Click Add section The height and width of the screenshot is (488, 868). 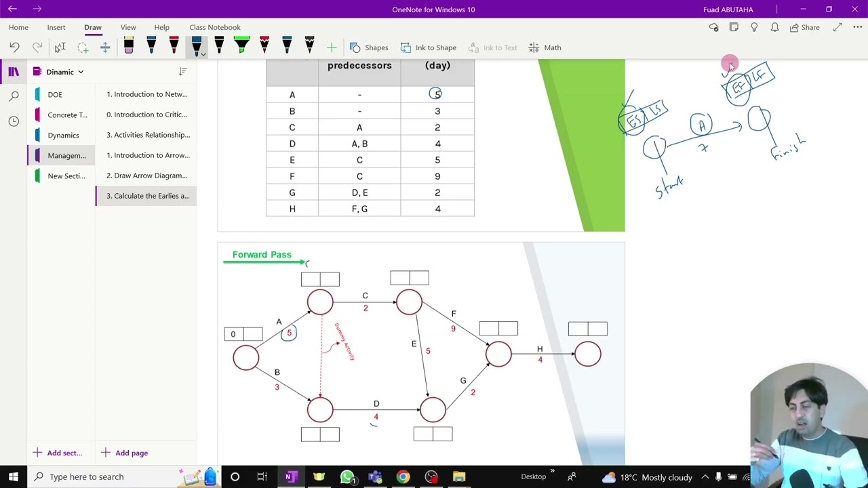pyautogui.click(x=58, y=453)
